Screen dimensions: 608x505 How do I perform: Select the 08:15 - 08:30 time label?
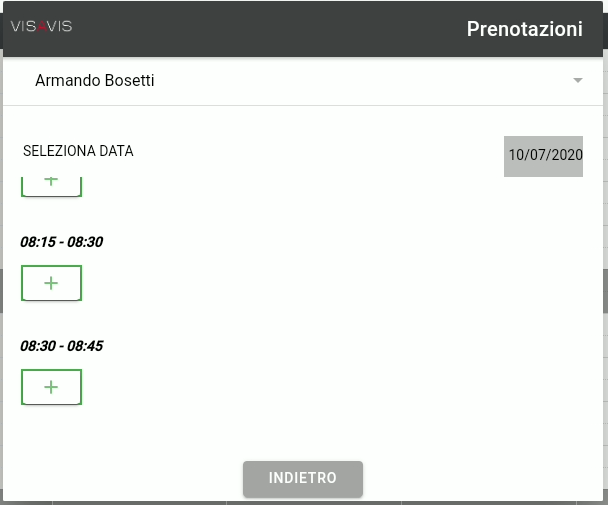[62, 242]
